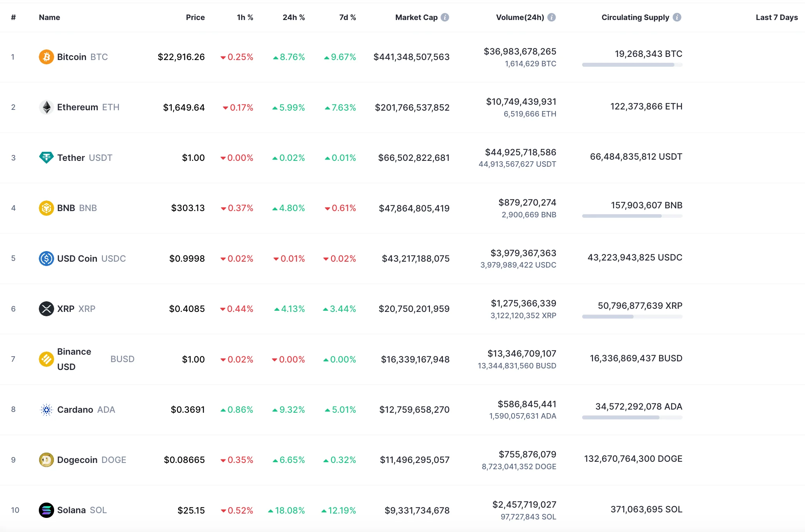805x532 pixels.
Task: Click the Dogecoin DOGE logo
Action: (x=46, y=459)
